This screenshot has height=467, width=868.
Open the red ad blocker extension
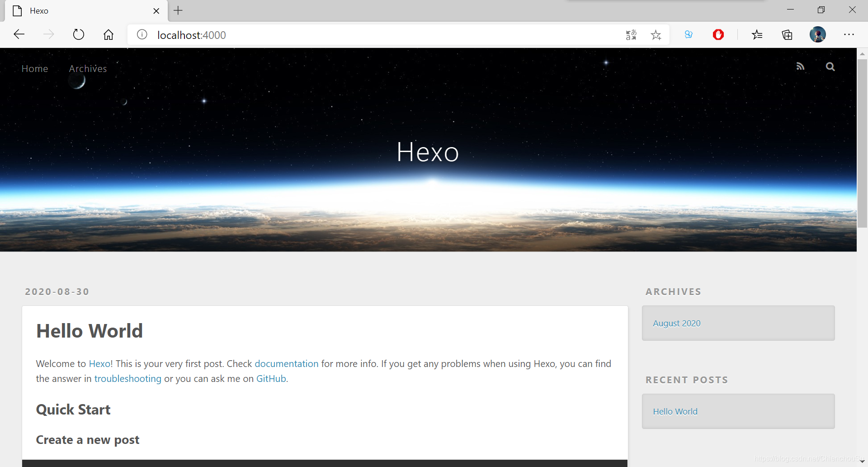pyautogui.click(x=718, y=34)
